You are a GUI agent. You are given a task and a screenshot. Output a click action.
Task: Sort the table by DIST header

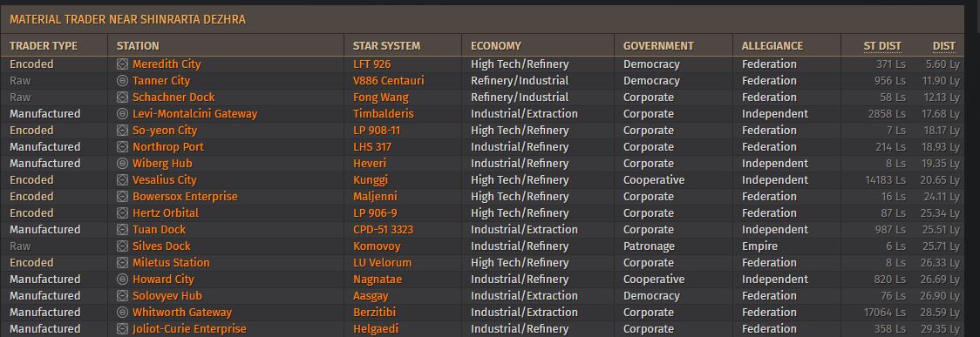point(943,45)
